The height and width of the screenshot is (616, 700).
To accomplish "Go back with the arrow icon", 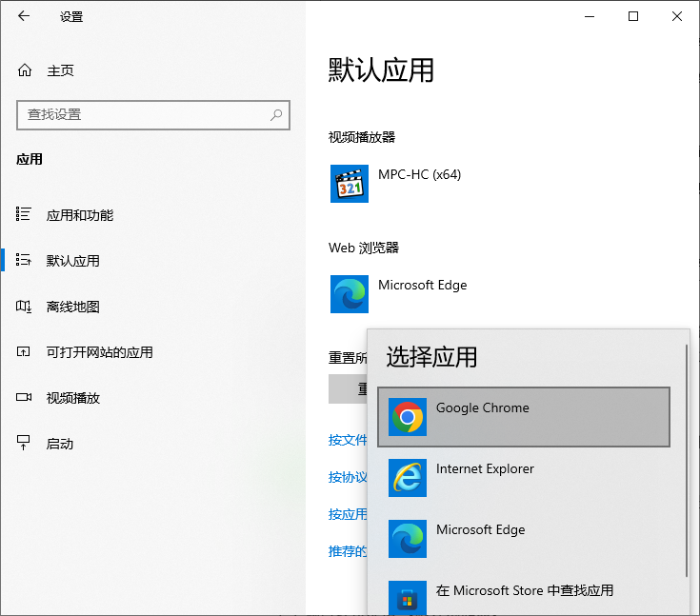I will (x=24, y=16).
